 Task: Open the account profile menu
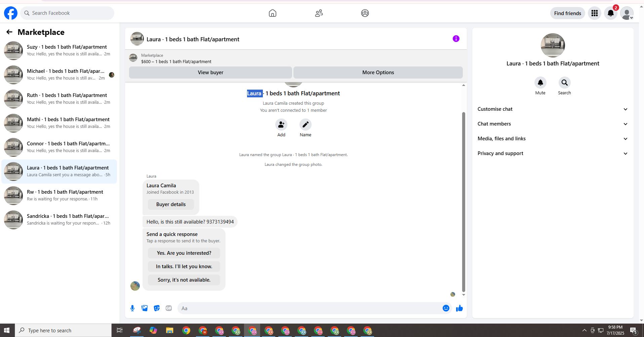[x=627, y=13]
